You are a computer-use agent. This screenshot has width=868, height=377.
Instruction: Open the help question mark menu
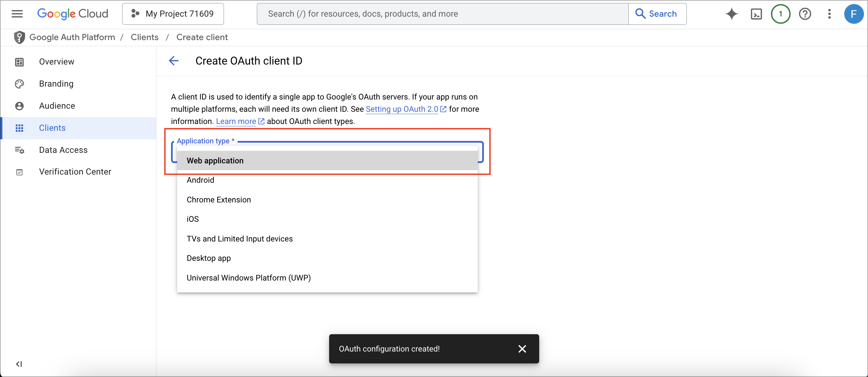(x=805, y=14)
